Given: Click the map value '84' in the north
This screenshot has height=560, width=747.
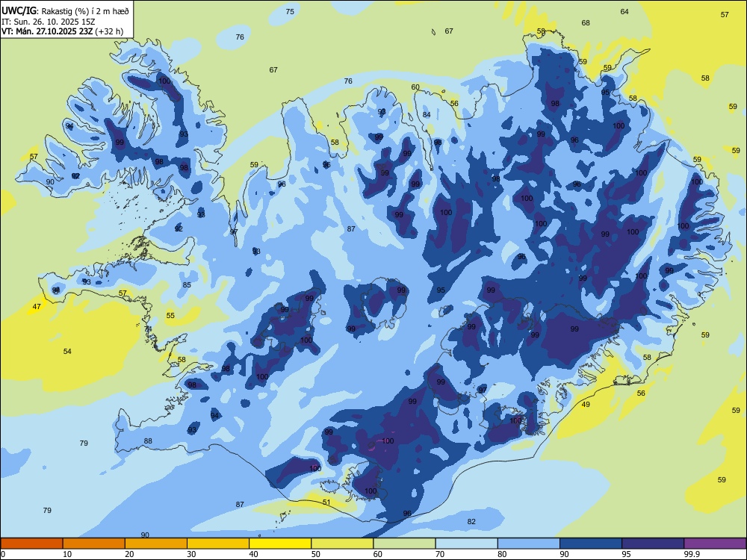Looking at the screenshot, I should [x=427, y=114].
